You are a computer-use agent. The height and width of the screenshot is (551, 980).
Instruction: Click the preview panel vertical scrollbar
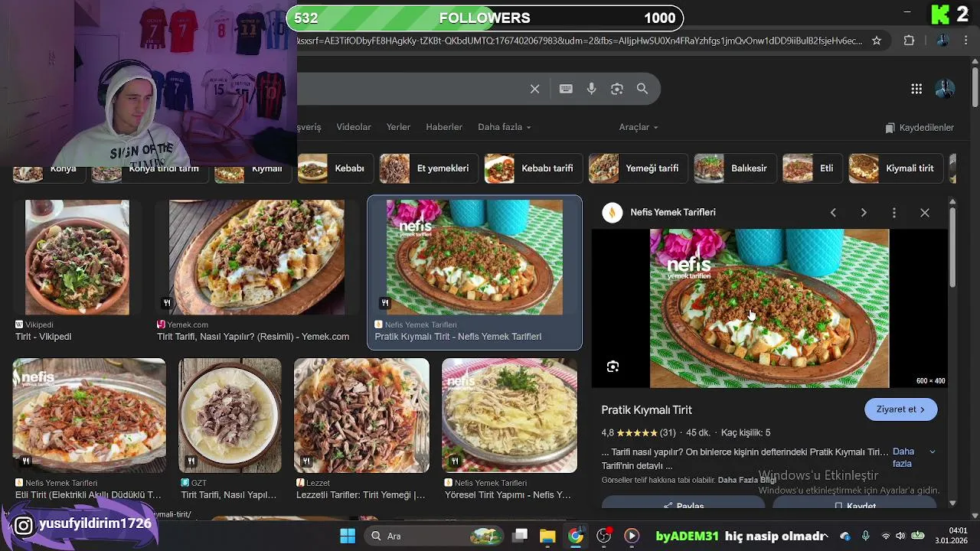tap(952, 249)
